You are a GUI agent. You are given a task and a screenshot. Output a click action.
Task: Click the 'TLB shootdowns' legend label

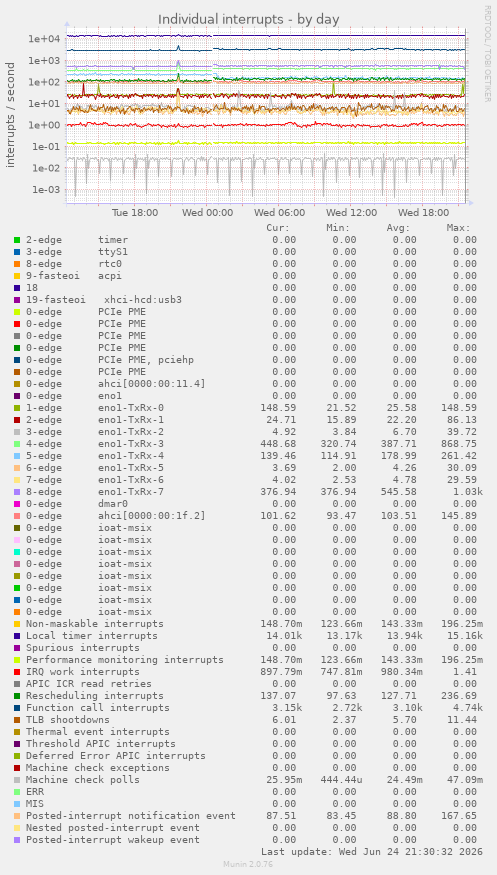(67, 720)
